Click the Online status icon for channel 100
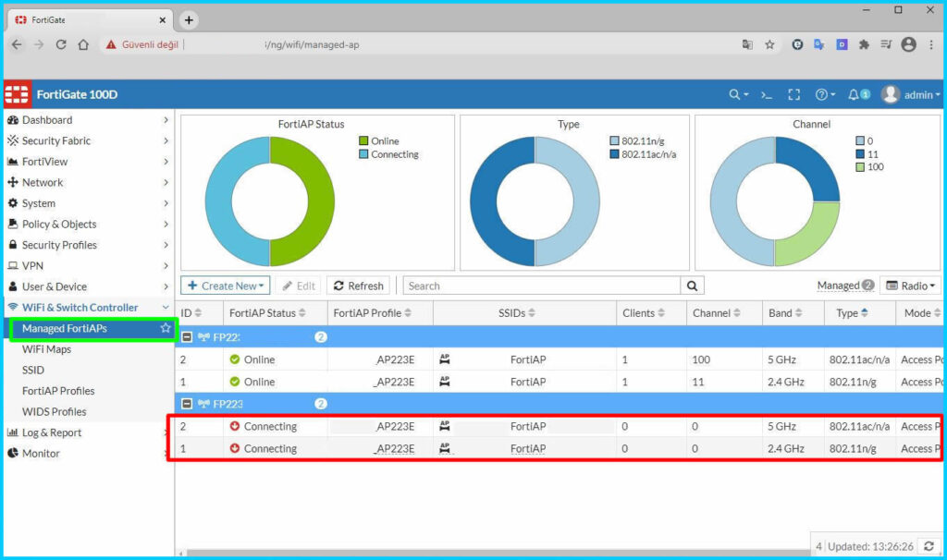This screenshot has width=947, height=560. tap(235, 359)
